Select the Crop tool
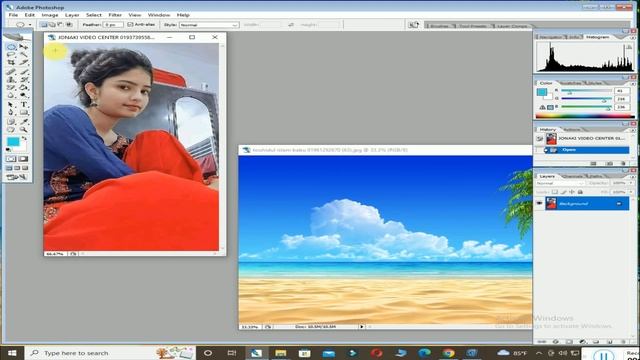This screenshot has width=640, height=360. [11, 62]
